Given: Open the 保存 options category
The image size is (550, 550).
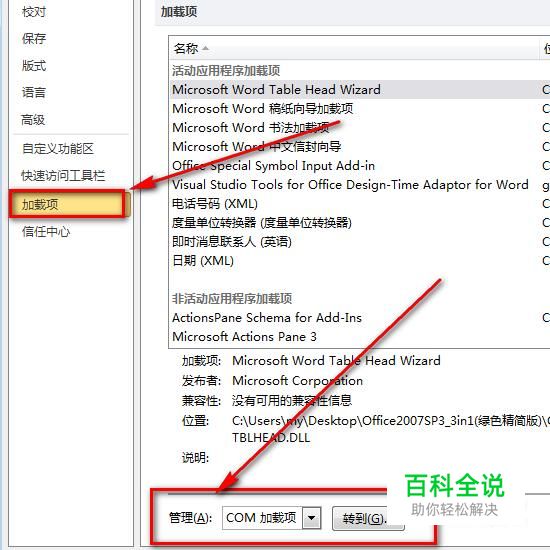Looking at the screenshot, I should coord(34,39).
